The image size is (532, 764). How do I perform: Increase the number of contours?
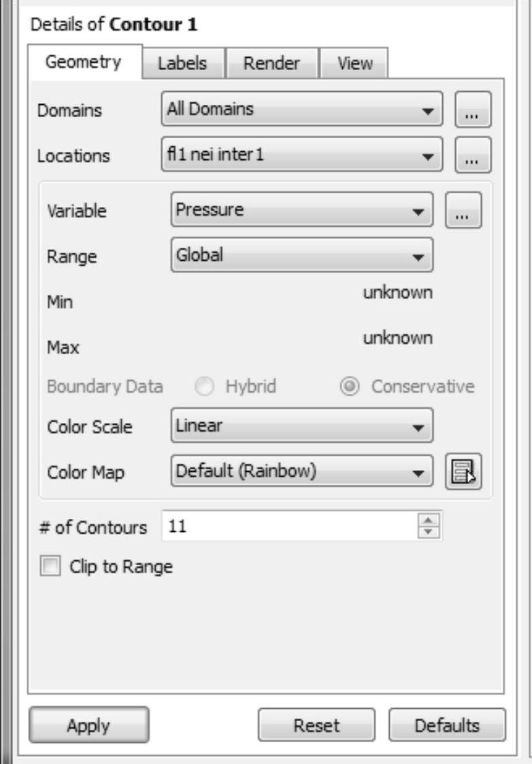click(429, 520)
